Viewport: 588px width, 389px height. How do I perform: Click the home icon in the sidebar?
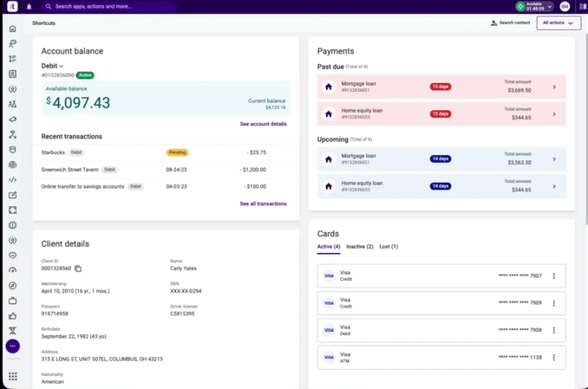click(x=13, y=29)
